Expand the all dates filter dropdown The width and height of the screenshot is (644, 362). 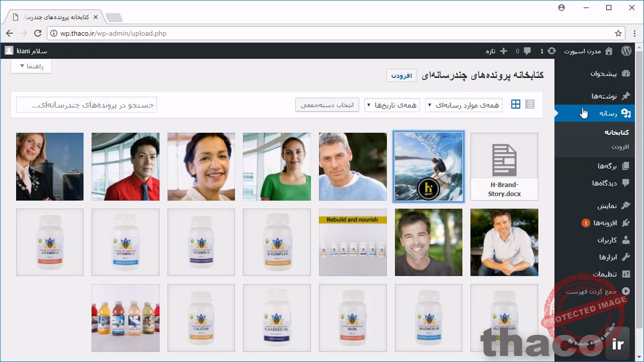[x=391, y=105]
